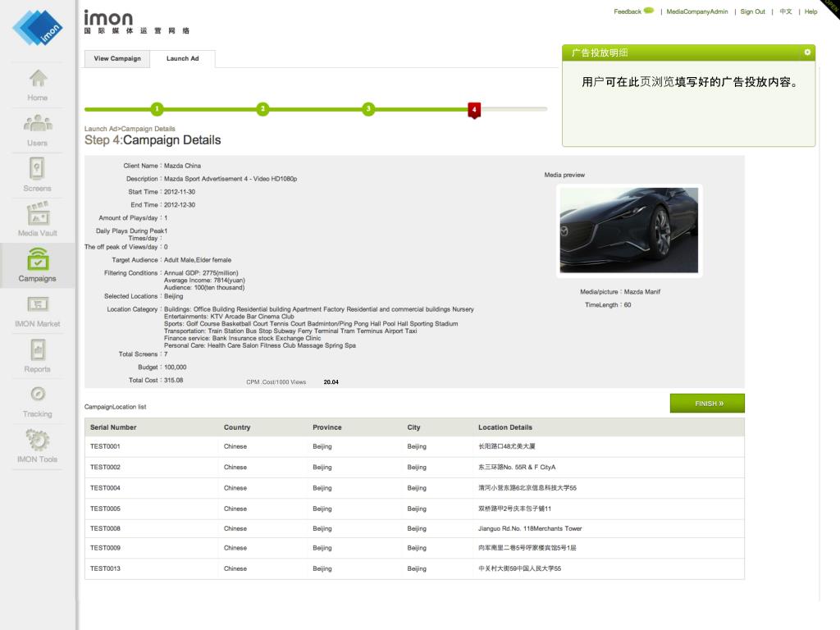
Task: Open the Media Vault
Action: [38, 220]
